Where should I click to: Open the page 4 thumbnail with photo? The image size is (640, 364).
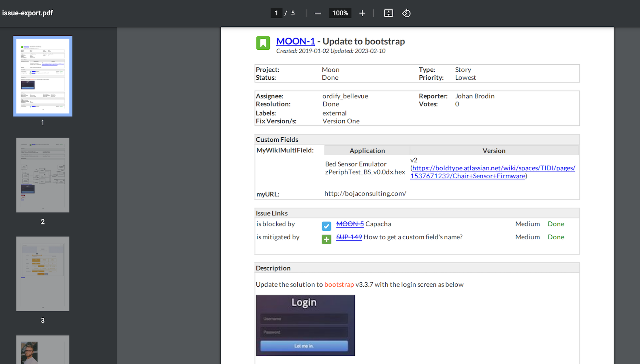coord(43,349)
